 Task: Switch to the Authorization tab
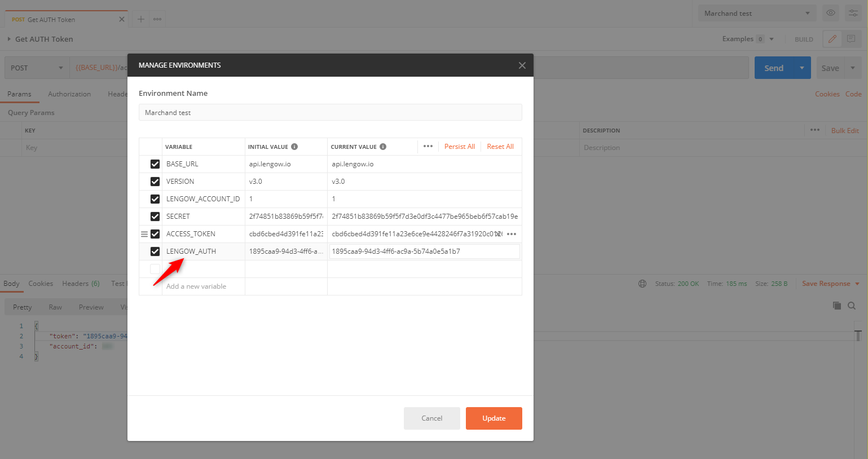pyautogui.click(x=69, y=94)
